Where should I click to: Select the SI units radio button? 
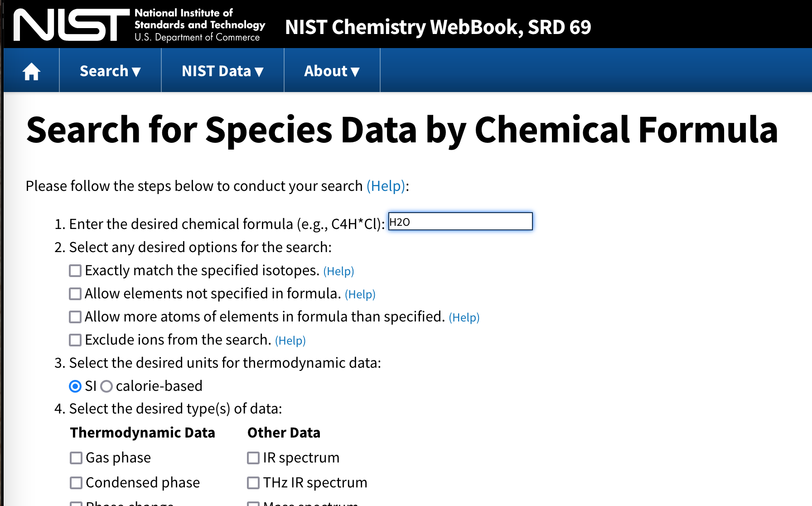(75, 386)
